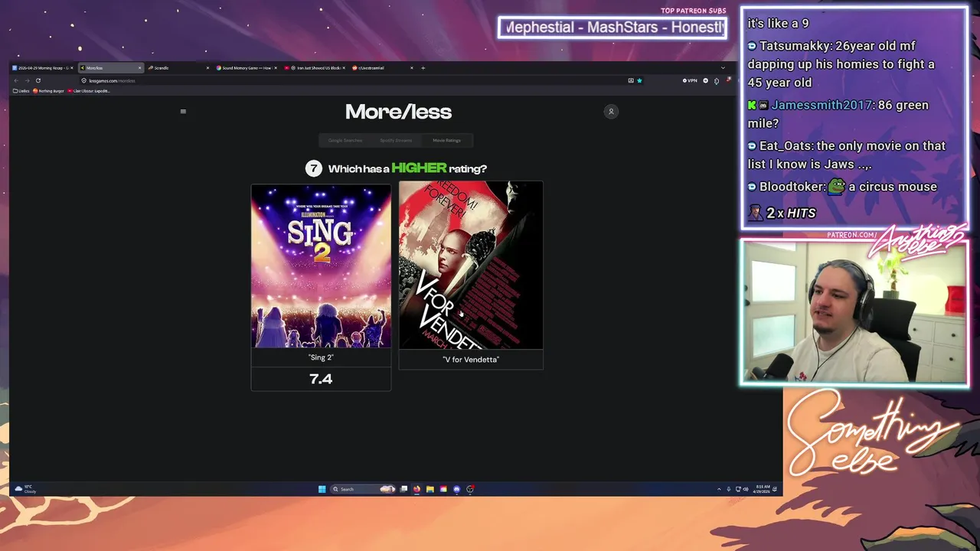The width and height of the screenshot is (980, 551).
Task: Open the weather widget on taskbar
Action: pyautogui.click(x=25, y=489)
